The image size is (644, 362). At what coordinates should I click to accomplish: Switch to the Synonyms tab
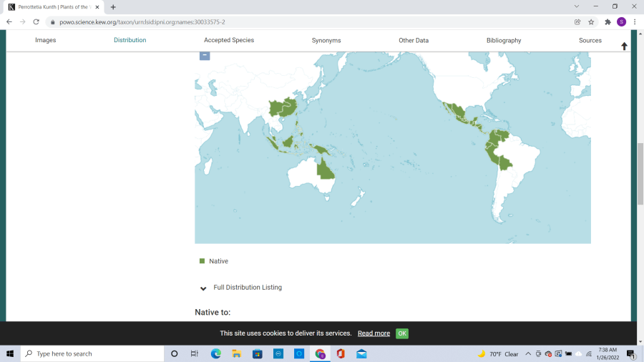(326, 41)
